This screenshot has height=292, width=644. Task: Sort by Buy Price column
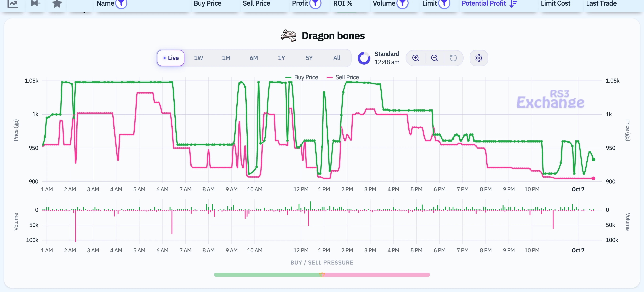pos(208,3)
